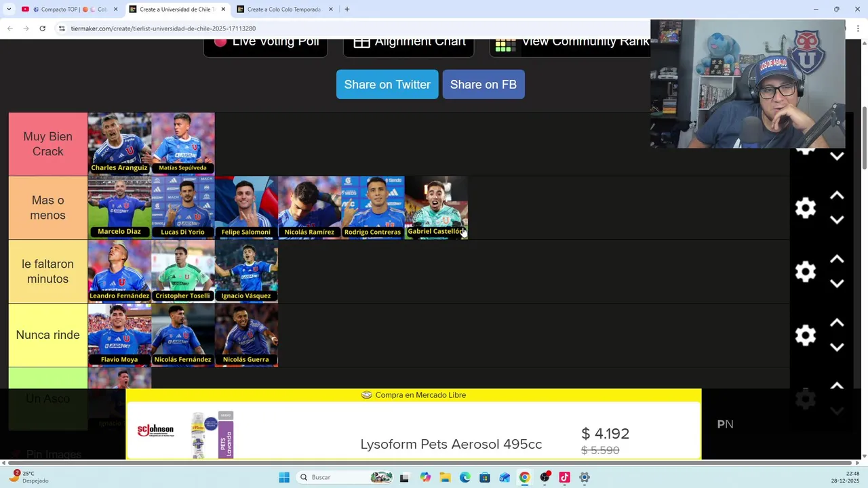
Task: Open View Community Rank button
Action: pyautogui.click(x=570, y=45)
